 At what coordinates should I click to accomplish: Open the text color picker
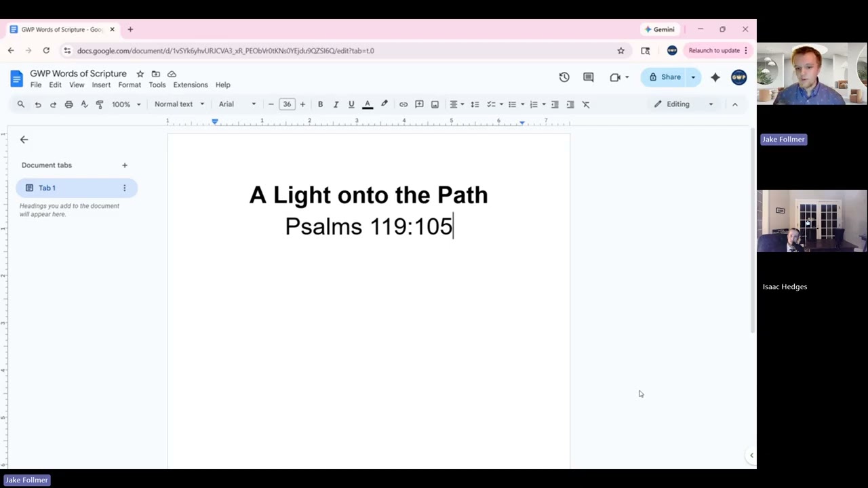[368, 104]
